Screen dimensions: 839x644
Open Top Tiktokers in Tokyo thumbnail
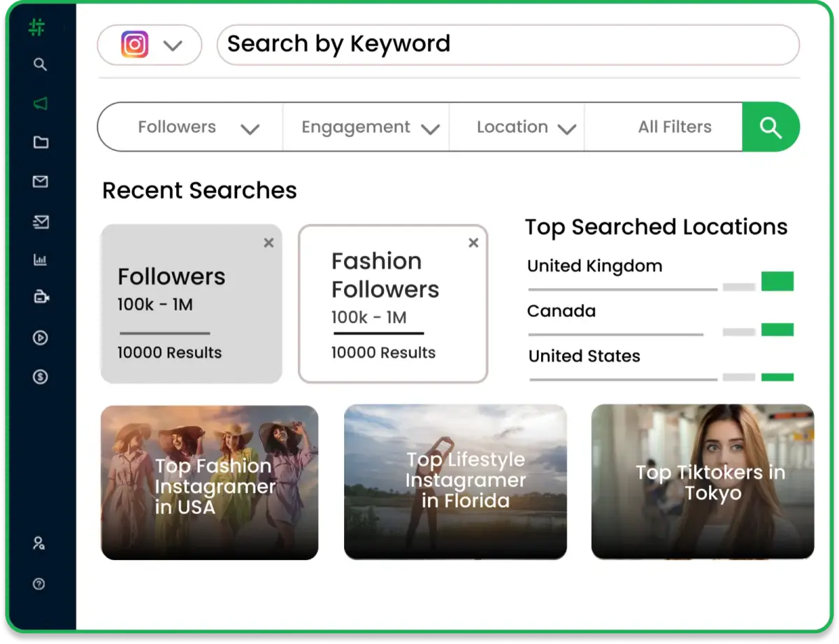[x=703, y=482]
